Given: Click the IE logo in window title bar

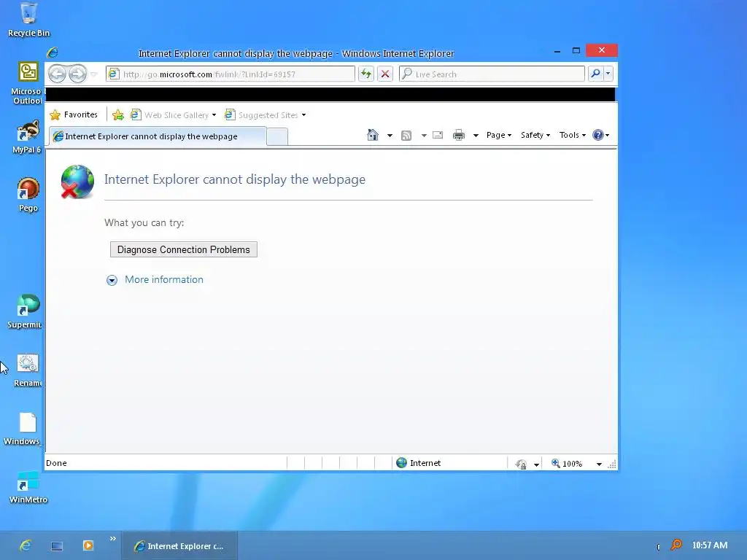Looking at the screenshot, I should 53,52.
